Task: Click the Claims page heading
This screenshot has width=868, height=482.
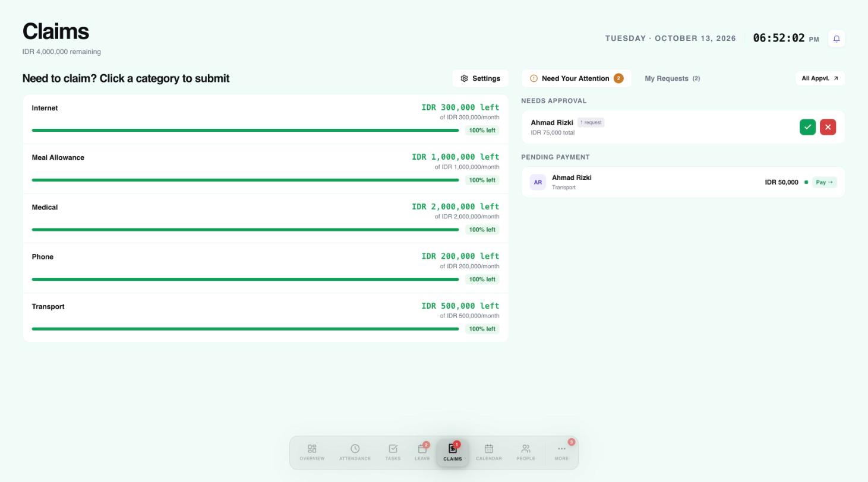Action: pos(56,31)
